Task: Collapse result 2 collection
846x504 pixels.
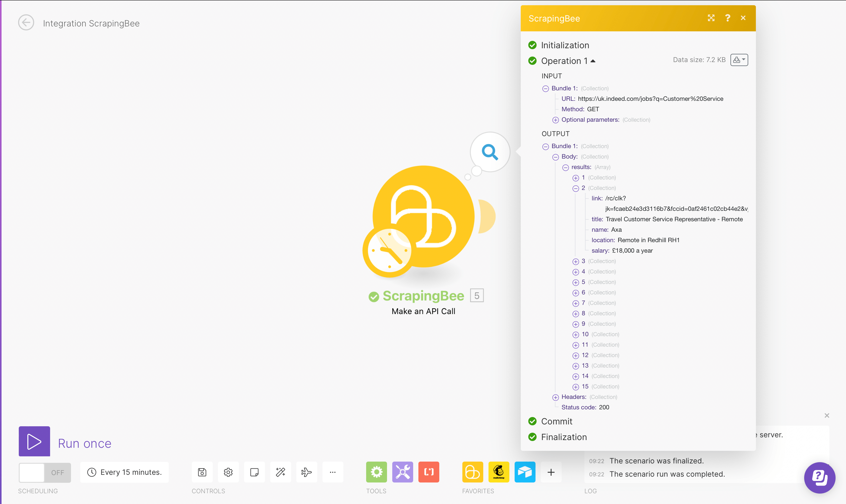Action: (576, 188)
